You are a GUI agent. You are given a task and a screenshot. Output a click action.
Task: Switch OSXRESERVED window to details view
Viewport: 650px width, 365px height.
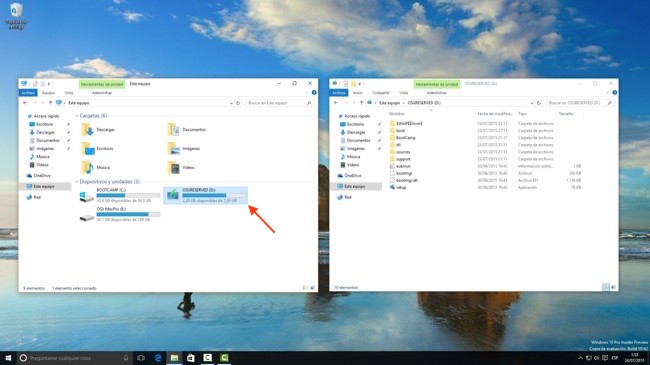[606, 287]
